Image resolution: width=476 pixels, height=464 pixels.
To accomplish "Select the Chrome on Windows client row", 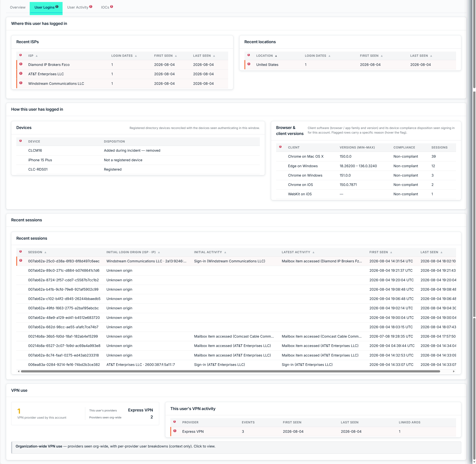I will click(366, 175).
